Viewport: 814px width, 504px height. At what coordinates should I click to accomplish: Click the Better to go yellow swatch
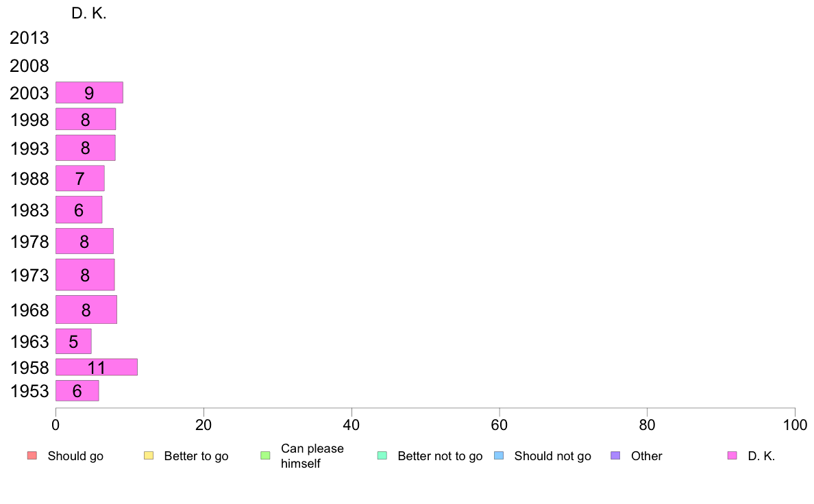tap(149, 456)
